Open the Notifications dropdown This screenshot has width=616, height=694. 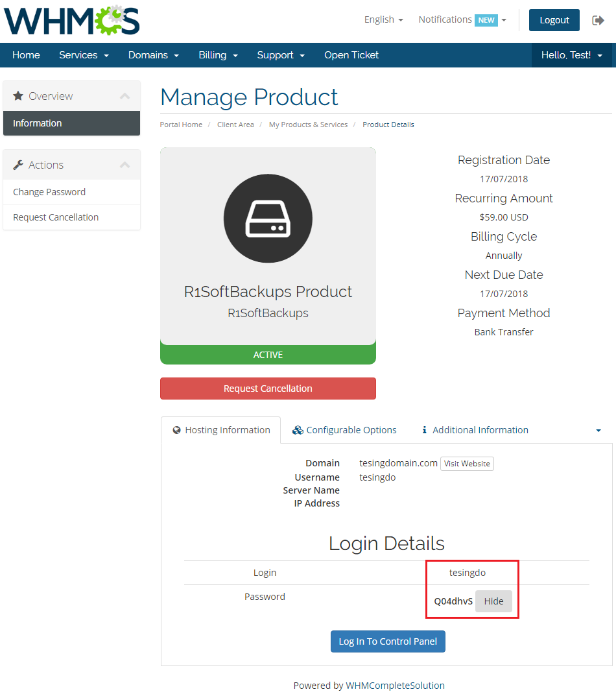tap(462, 19)
